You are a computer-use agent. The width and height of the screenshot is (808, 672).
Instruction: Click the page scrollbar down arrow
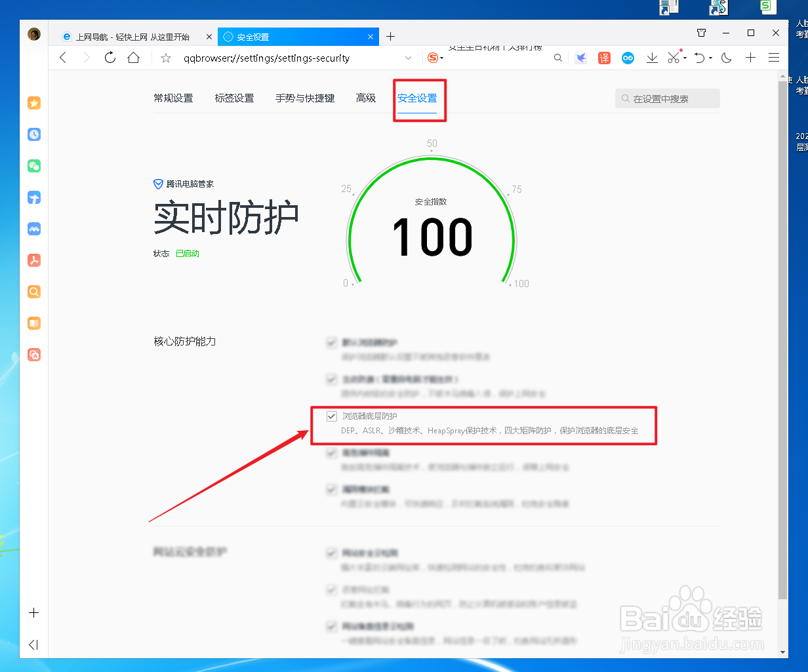tap(782, 653)
